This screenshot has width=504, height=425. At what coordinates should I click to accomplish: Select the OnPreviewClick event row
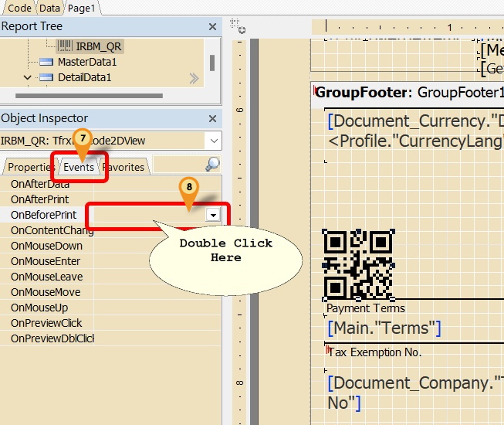(46, 323)
